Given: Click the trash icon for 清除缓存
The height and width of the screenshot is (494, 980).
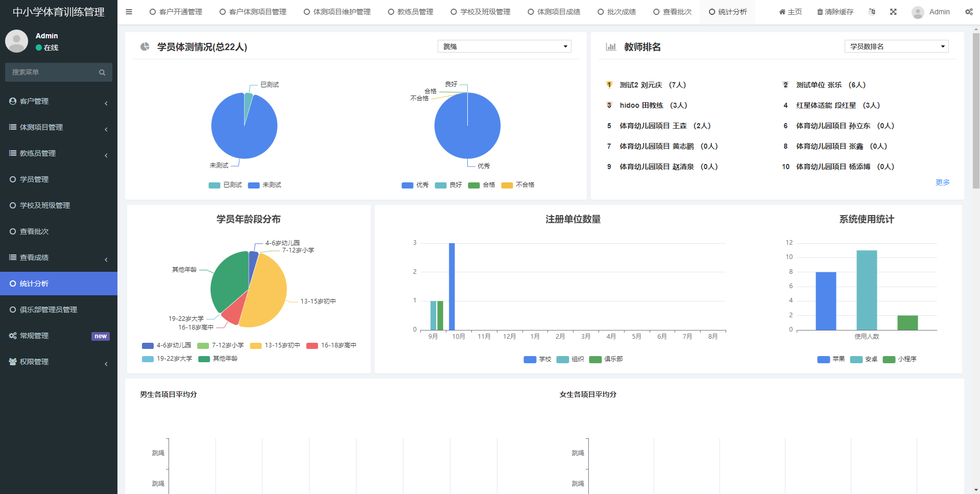Looking at the screenshot, I should pyautogui.click(x=820, y=12).
